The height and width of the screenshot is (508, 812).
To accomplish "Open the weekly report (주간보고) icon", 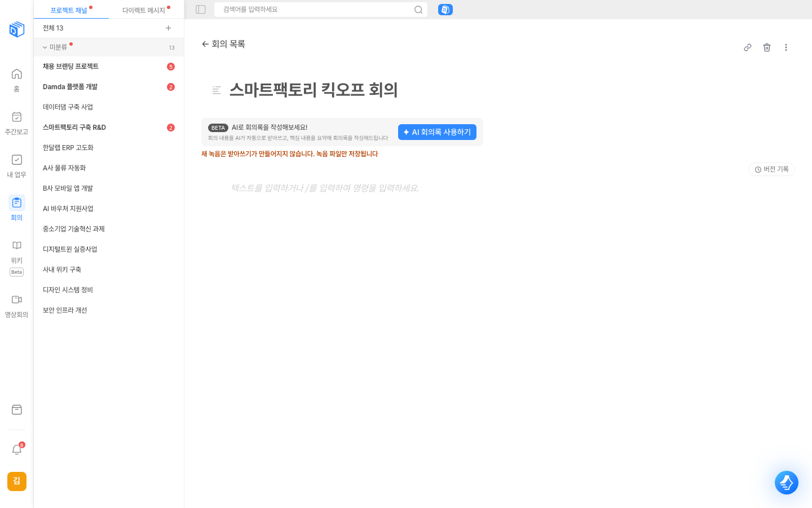I will tap(16, 117).
